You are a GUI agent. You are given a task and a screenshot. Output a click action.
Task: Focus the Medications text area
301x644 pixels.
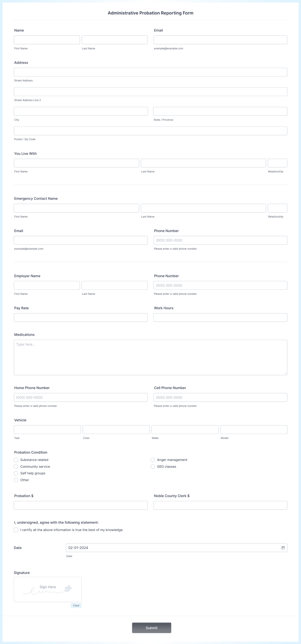[x=150, y=357]
